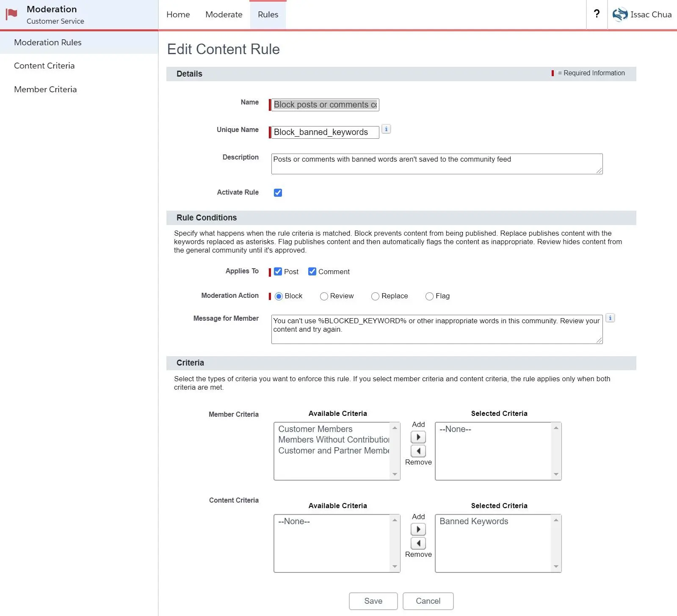Select --None-- in Member selected criteria
677x616 pixels.
455,429
